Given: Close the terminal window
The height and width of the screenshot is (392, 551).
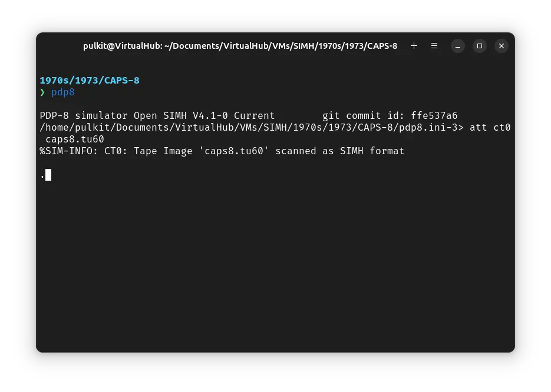Looking at the screenshot, I should coord(501,45).
